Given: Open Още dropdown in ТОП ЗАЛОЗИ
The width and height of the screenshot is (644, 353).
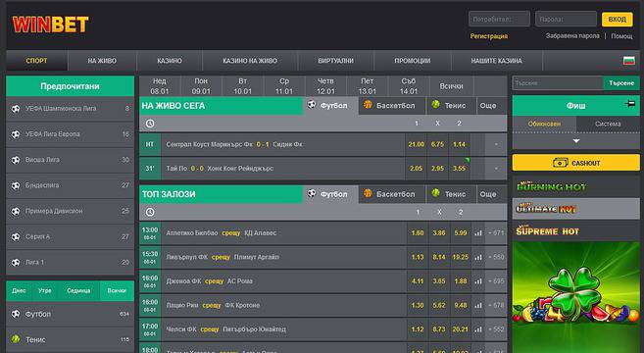Looking at the screenshot, I should point(488,194).
